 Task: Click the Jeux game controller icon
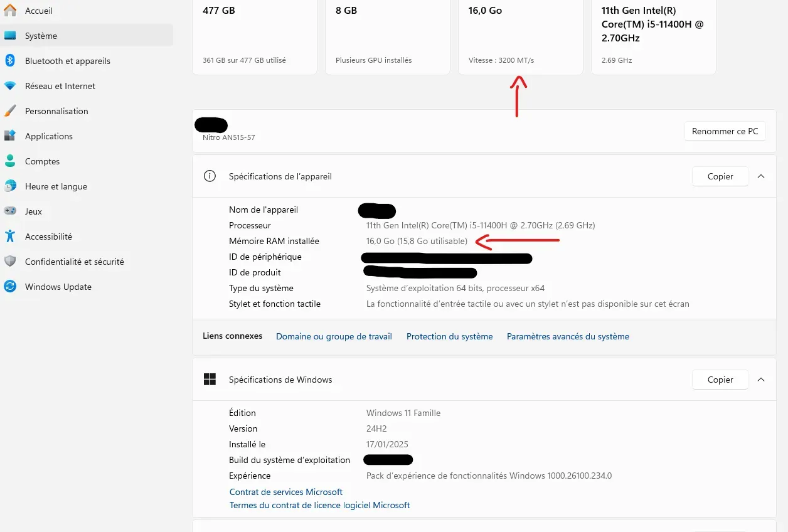pyautogui.click(x=10, y=211)
